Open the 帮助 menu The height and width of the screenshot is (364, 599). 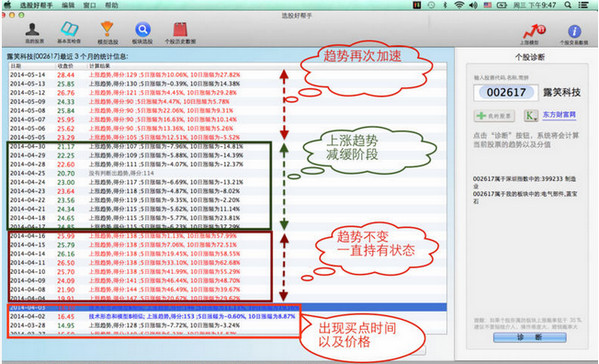(x=112, y=5)
